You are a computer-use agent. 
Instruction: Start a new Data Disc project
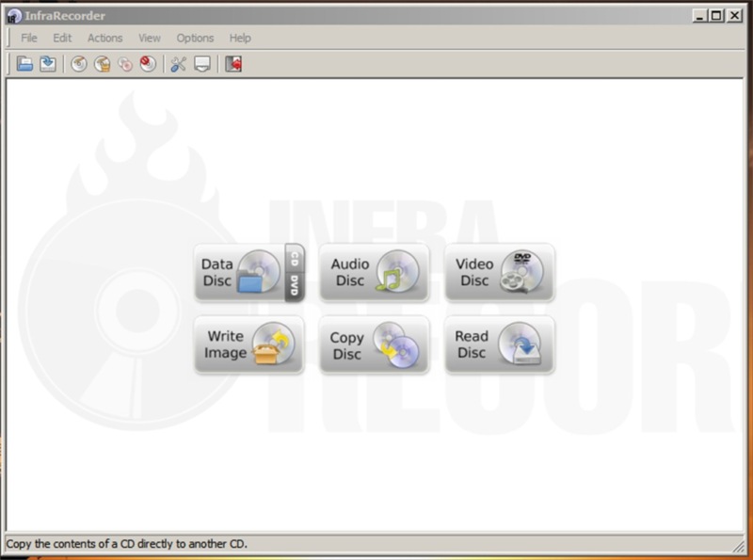[x=240, y=272]
